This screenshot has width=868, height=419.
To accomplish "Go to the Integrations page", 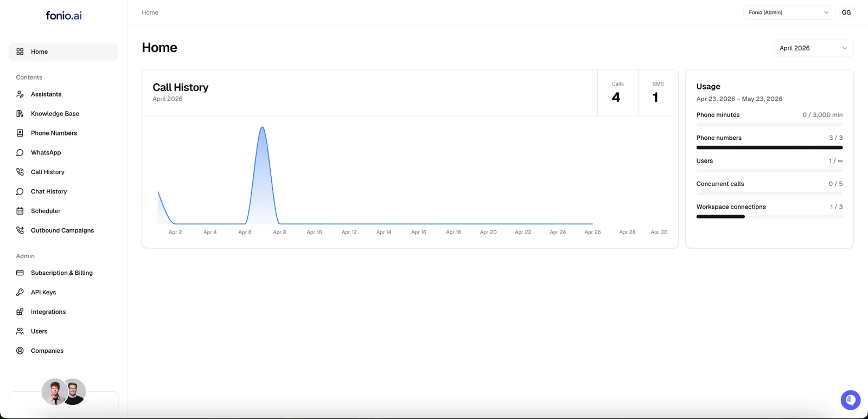I will click(63, 312).
